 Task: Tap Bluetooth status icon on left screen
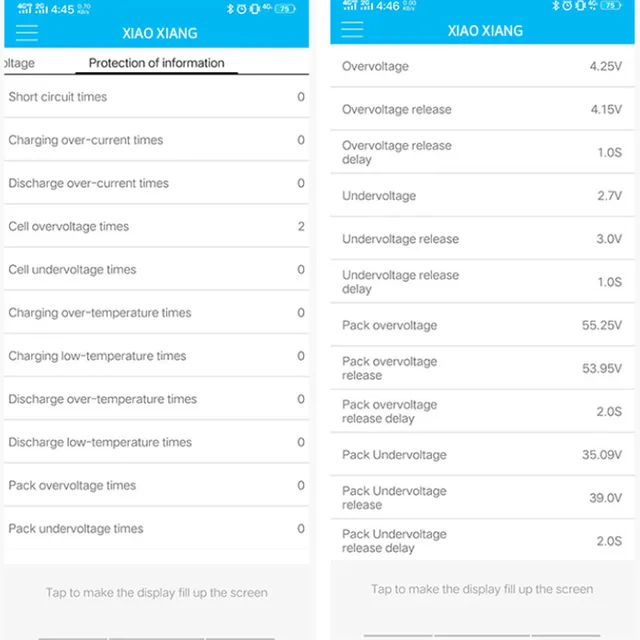(x=230, y=9)
